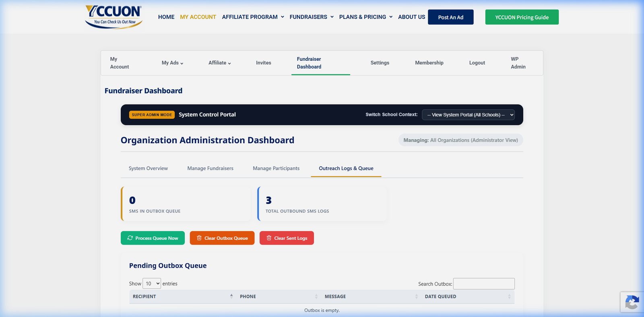Click the SMS In Outbox Queue card

[186, 204]
